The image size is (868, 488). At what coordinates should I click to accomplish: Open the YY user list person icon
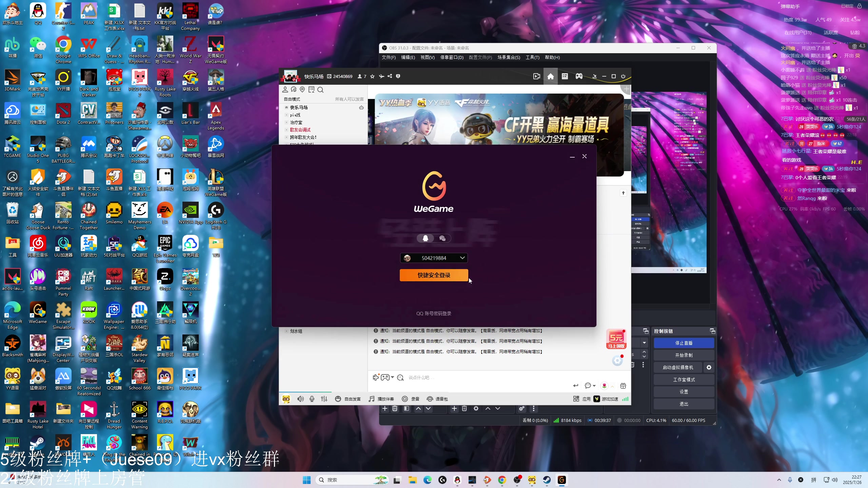(285, 89)
